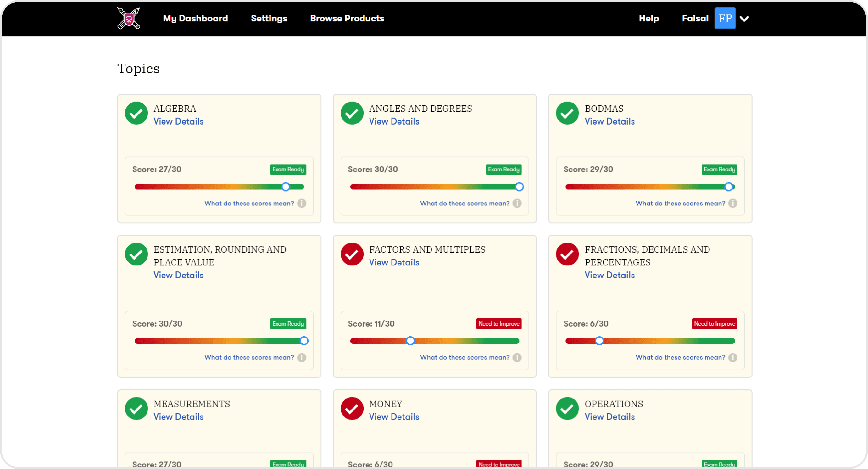Screen dimensions: 868x469
Task: Click the Measurements green checkmark icon
Action: click(x=136, y=409)
